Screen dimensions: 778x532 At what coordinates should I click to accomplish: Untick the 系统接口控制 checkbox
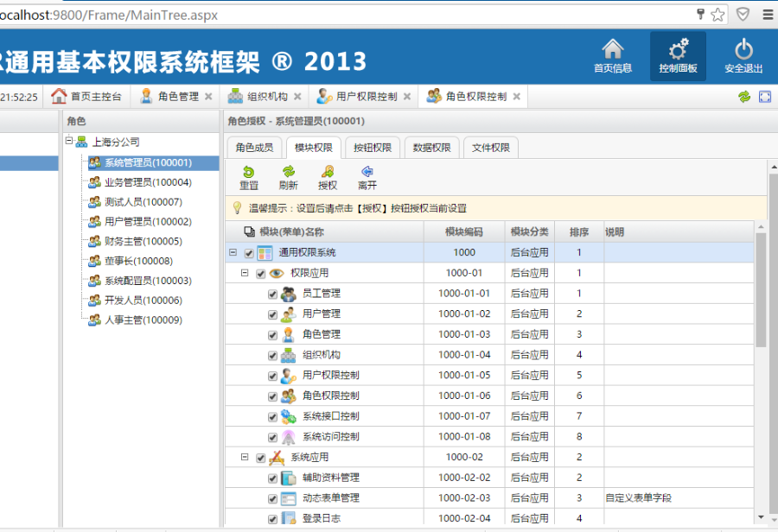tap(273, 416)
